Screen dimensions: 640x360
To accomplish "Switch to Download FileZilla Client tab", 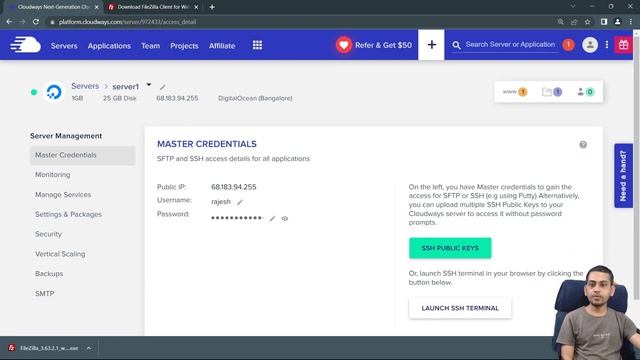I will (152, 7).
